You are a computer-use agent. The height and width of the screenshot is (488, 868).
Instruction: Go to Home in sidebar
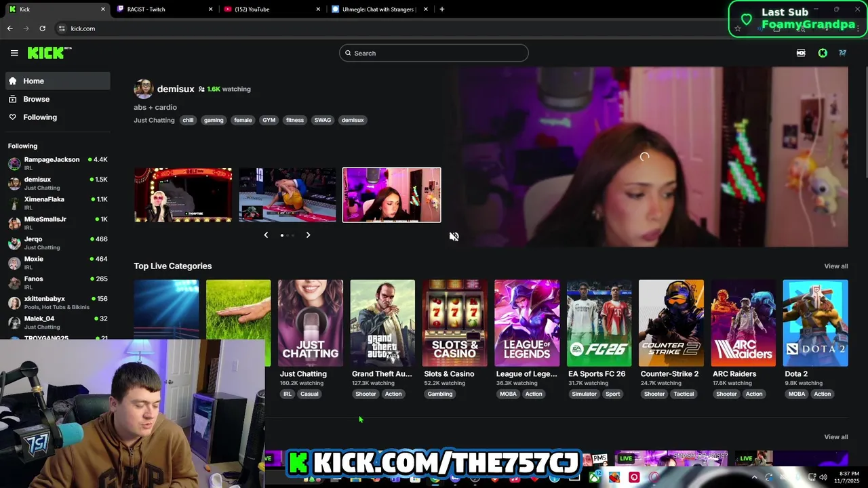pyautogui.click(x=58, y=81)
